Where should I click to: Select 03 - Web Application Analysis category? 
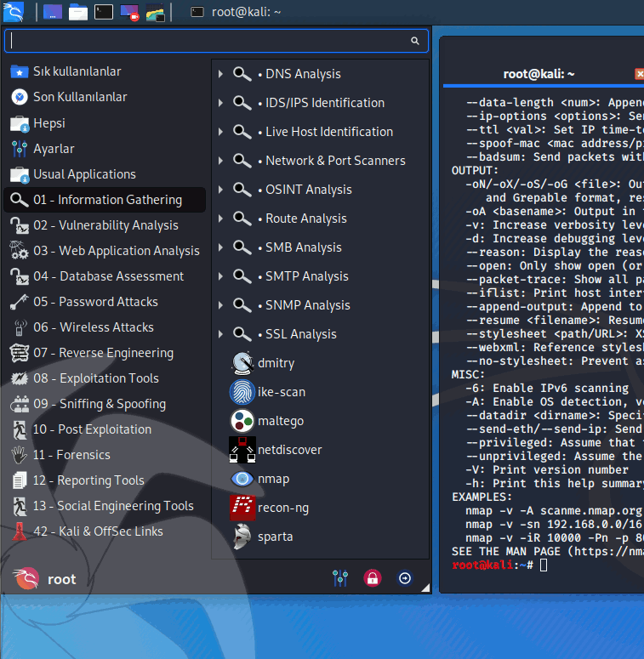pyautogui.click(x=105, y=251)
